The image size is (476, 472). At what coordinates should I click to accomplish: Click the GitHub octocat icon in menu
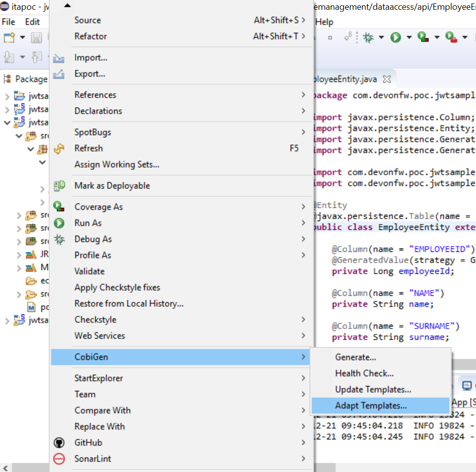59,443
